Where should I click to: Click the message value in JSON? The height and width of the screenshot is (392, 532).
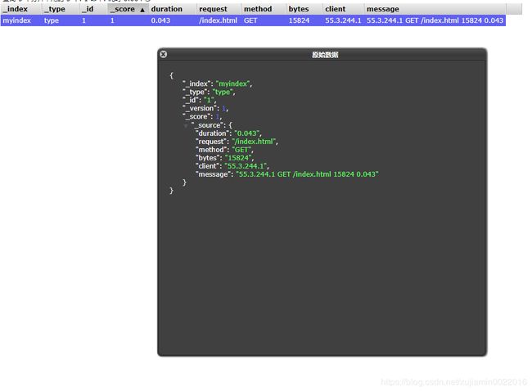[307, 174]
